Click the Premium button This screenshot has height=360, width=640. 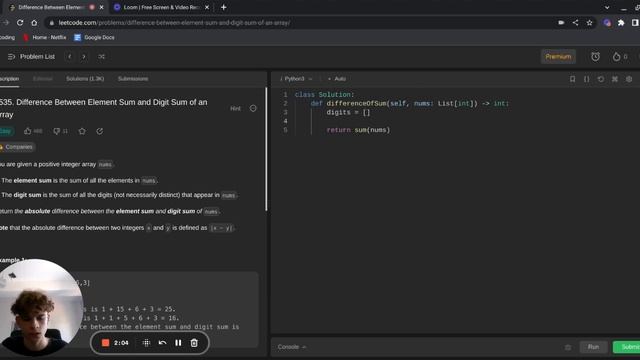(x=558, y=57)
